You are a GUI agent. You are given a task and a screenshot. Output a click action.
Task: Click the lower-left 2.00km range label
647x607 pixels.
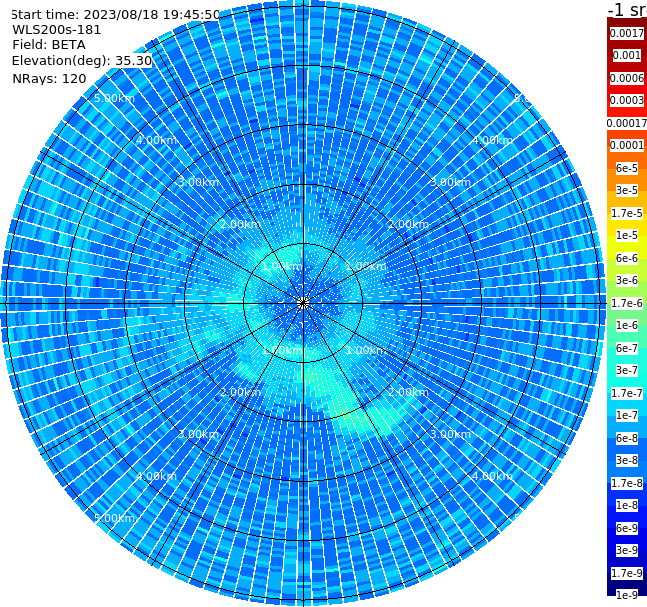click(240, 392)
